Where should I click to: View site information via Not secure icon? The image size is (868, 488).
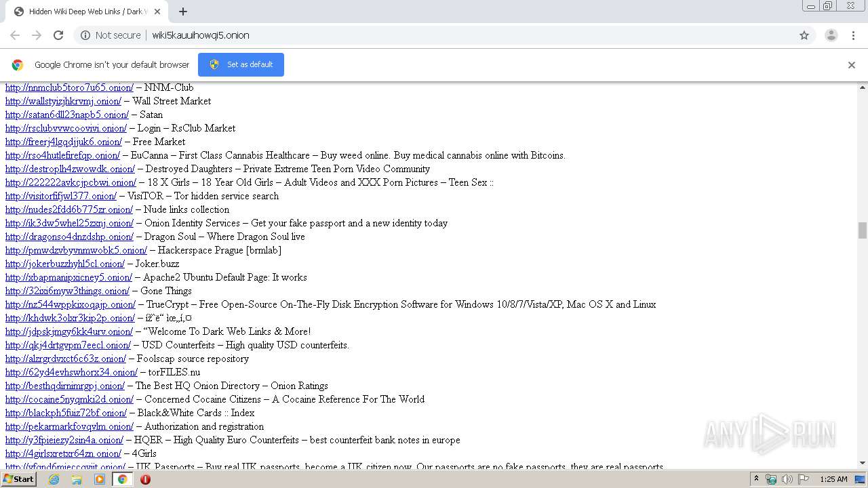85,35
